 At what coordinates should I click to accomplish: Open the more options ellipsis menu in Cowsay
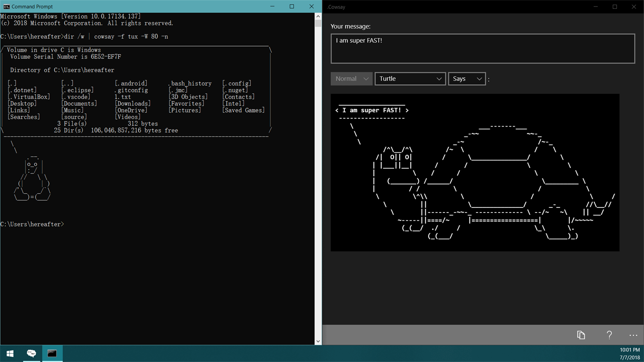(633, 335)
